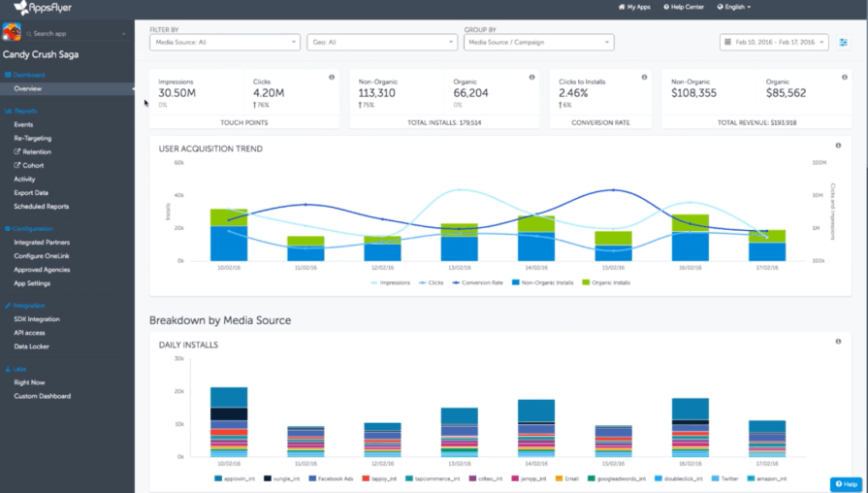Open the Help Center link
This screenshot has width=868, height=493.
[x=684, y=7]
